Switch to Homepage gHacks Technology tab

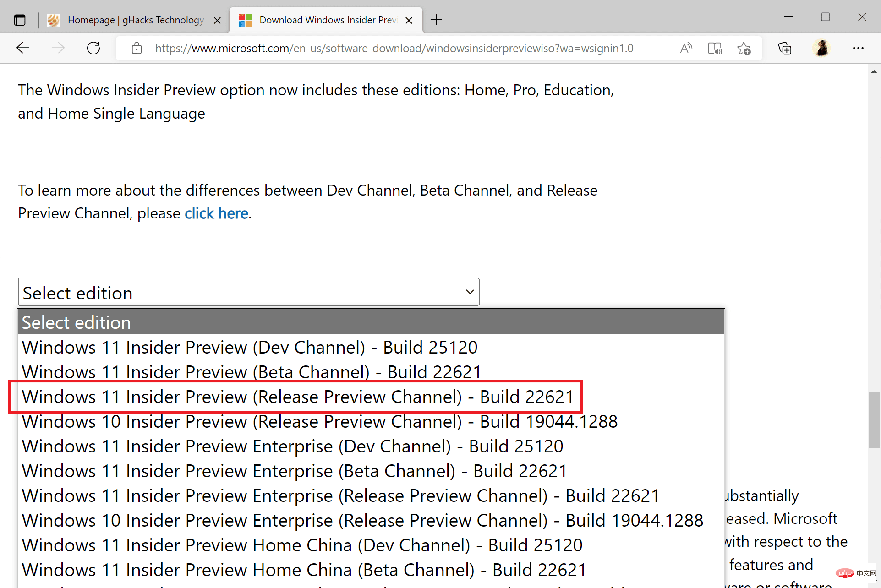pos(135,20)
